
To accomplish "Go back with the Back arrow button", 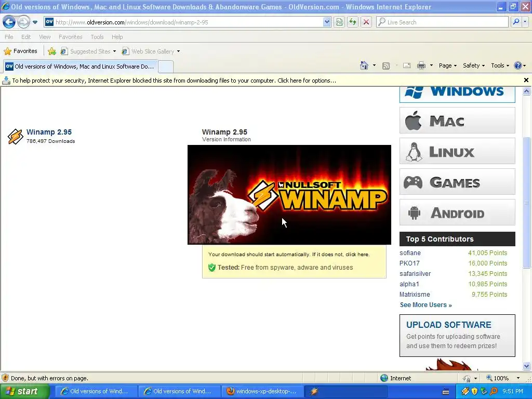I will tap(9, 22).
